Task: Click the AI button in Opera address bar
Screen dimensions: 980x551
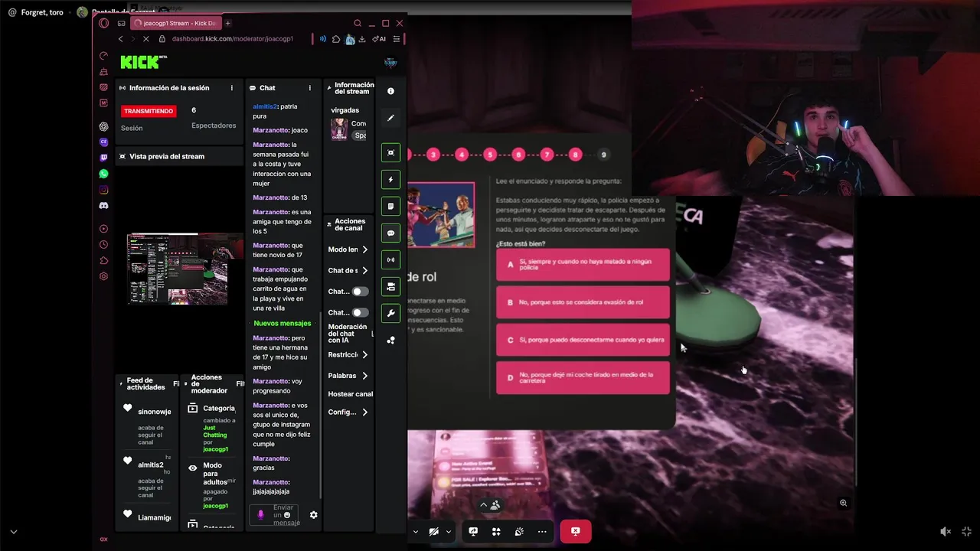Action: coord(379,39)
